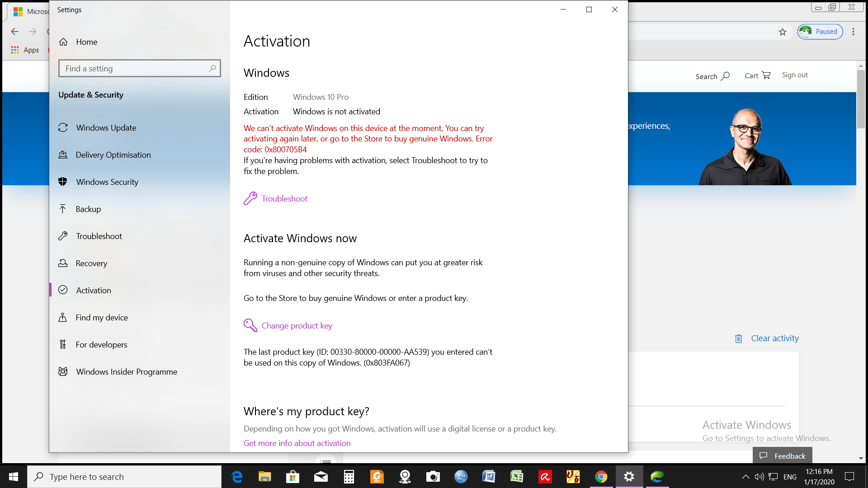
Task: Open Calculator from taskbar
Action: tap(349, 477)
